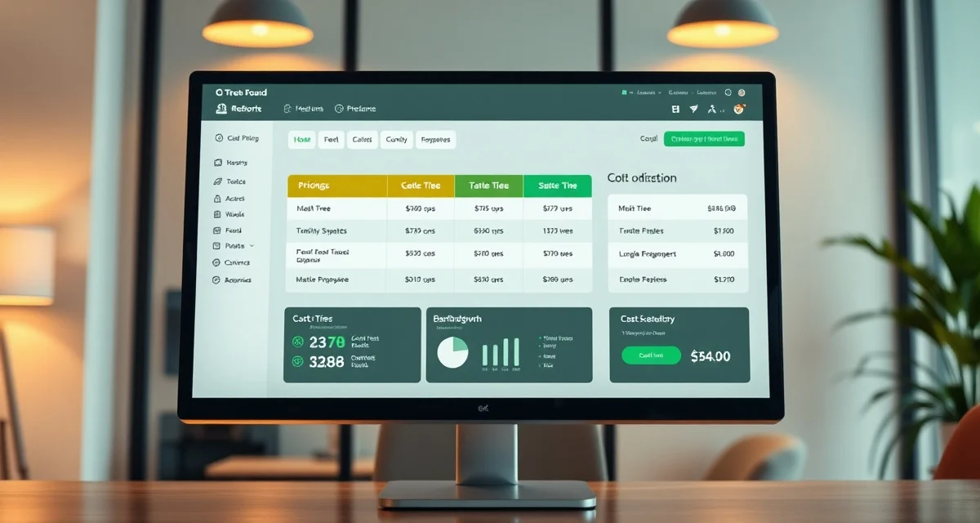Select the Home tab above the pricing table
The height and width of the screenshot is (523, 980).
coord(301,140)
